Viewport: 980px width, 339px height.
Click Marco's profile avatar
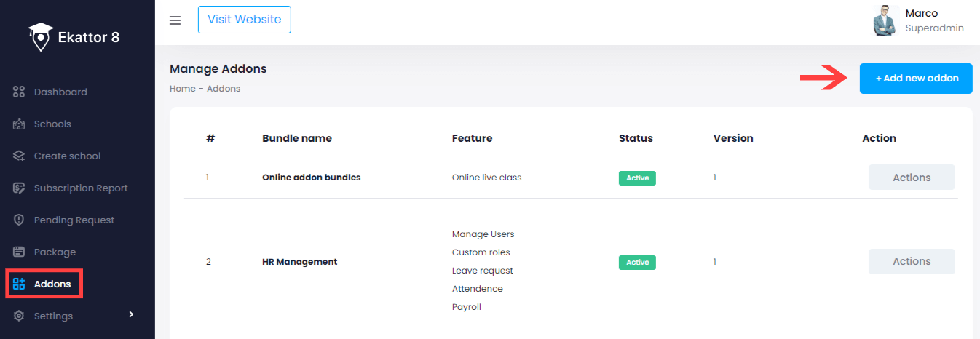coord(885,21)
